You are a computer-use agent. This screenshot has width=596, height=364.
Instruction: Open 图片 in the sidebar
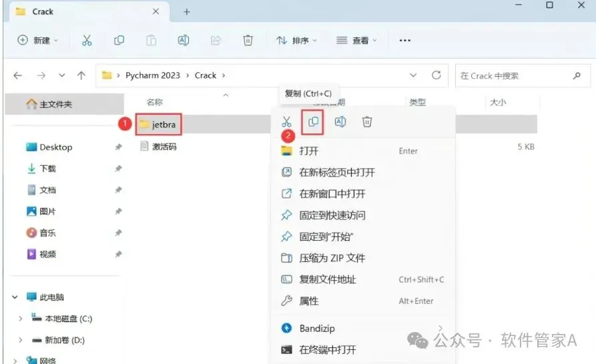point(42,211)
